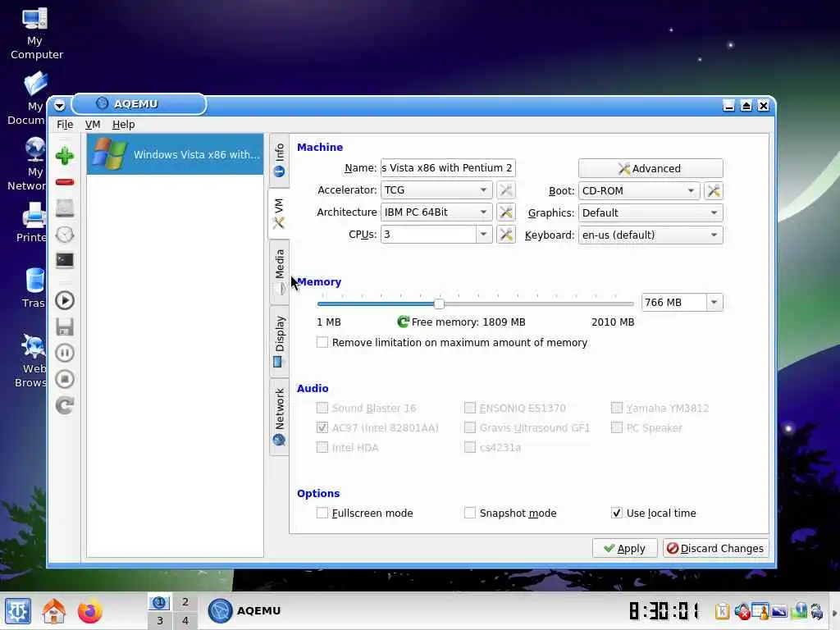Click the red minus delete VM icon

pos(65,182)
